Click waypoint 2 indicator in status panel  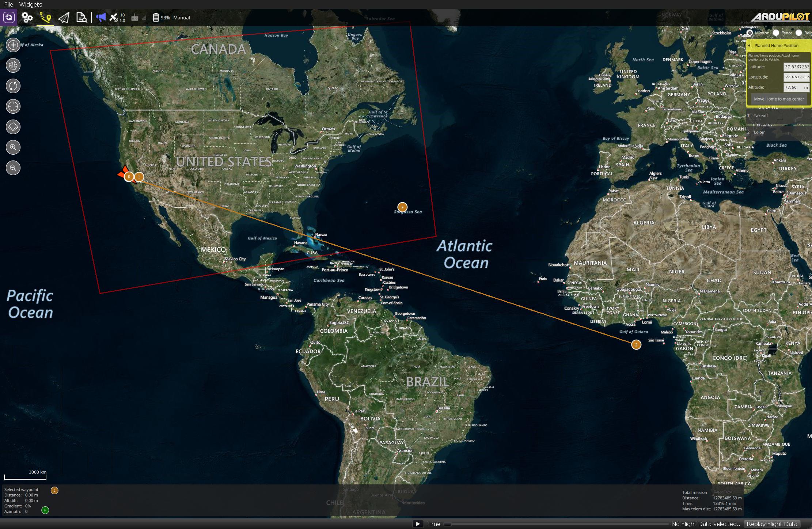(x=54, y=491)
